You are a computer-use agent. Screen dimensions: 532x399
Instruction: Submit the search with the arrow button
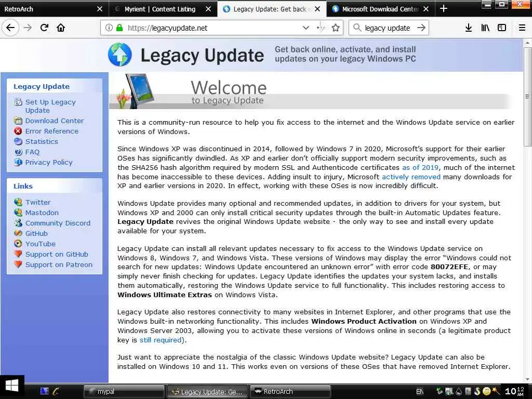(421, 28)
